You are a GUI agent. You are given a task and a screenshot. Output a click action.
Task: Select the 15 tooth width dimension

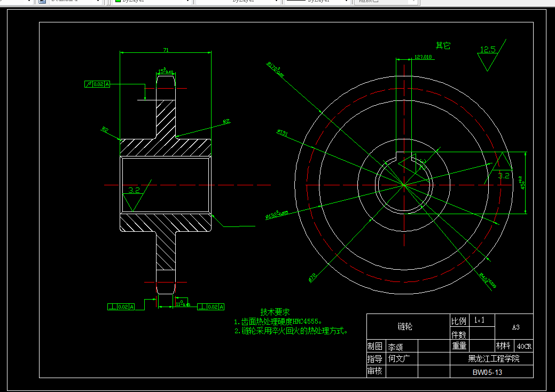[x=166, y=72]
